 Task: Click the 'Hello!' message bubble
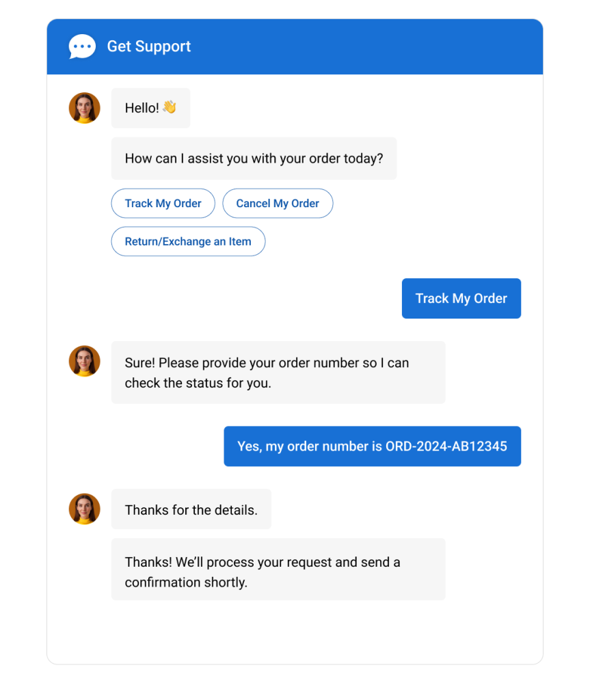click(142, 108)
